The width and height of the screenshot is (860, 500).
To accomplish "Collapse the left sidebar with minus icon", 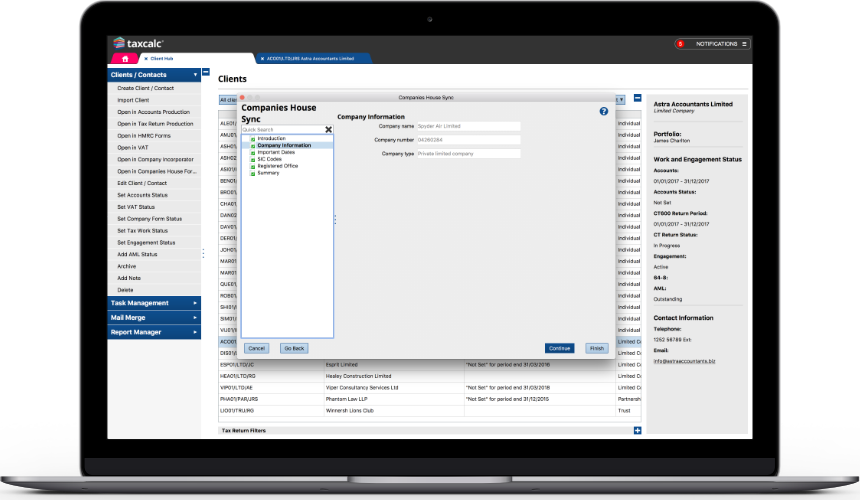I will pos(206,72).
